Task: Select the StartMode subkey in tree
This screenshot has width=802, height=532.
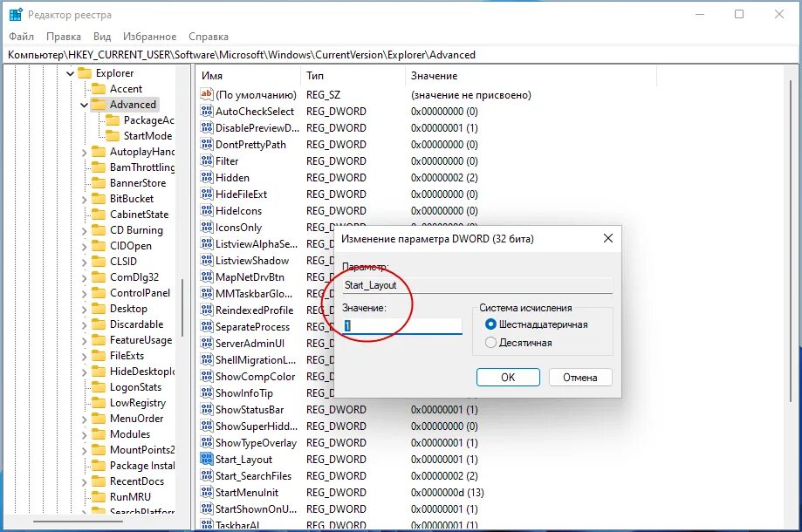Action: coord(147,136)
